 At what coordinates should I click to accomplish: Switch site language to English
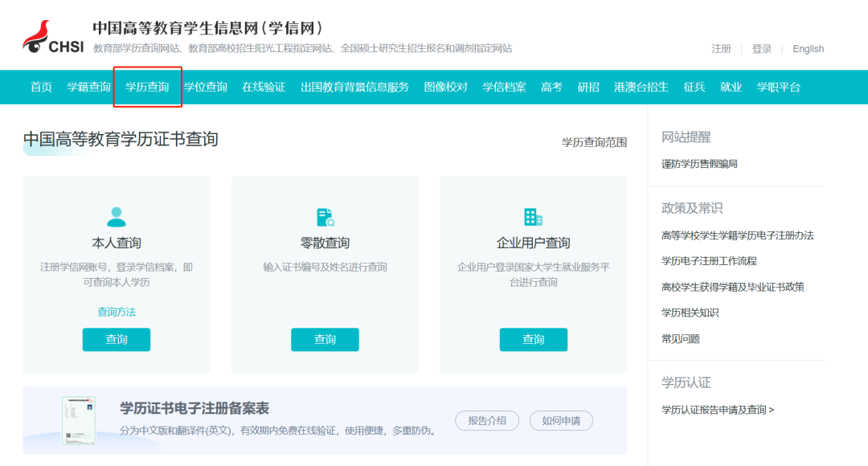click(809, 49)
